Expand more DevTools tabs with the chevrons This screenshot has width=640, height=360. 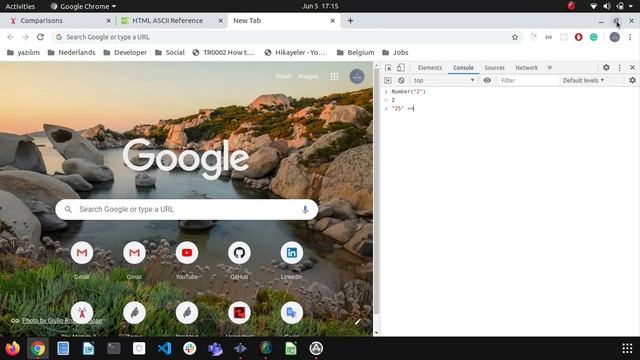click(550, 68)
